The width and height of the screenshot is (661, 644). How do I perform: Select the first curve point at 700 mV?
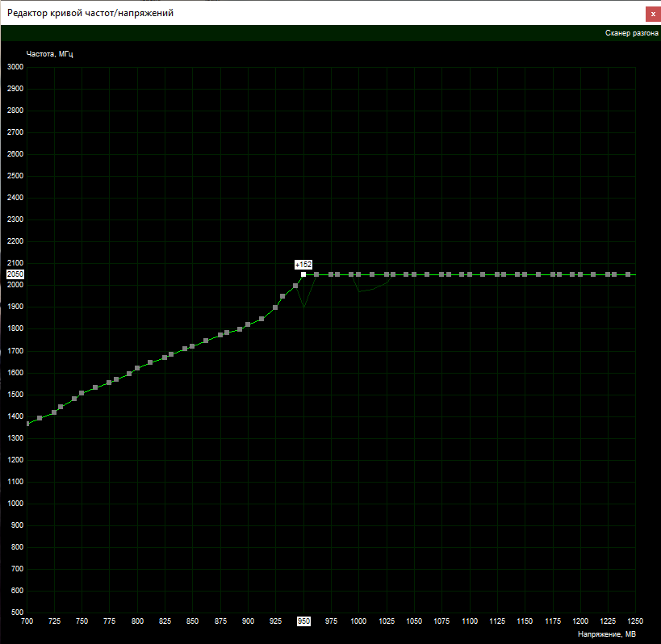coord(27,424)
